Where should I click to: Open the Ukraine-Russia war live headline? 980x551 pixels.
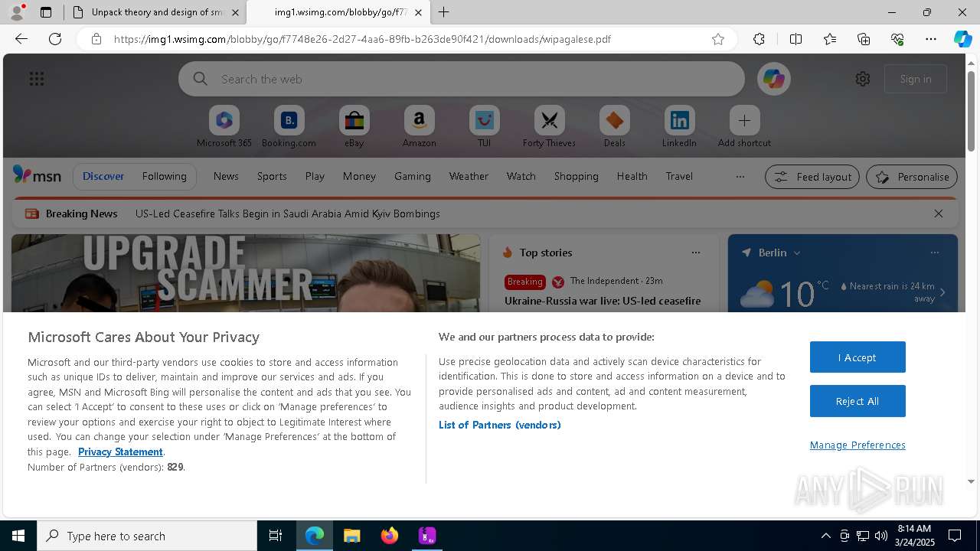click(x=603, y=301)
